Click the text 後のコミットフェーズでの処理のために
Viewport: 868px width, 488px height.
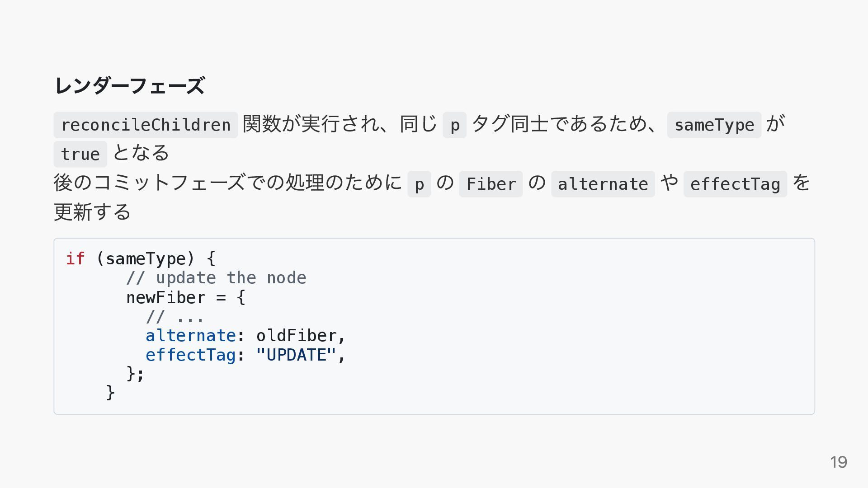228,183
